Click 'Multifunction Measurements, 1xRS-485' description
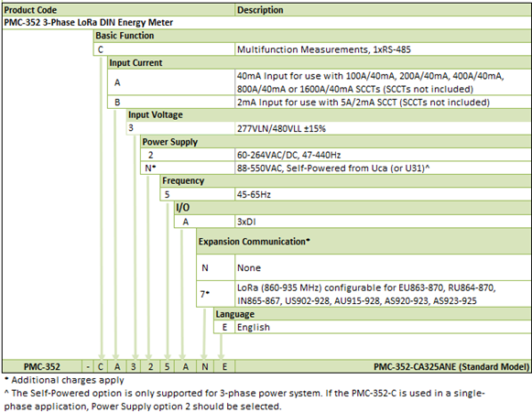 [x=323, y=49]
